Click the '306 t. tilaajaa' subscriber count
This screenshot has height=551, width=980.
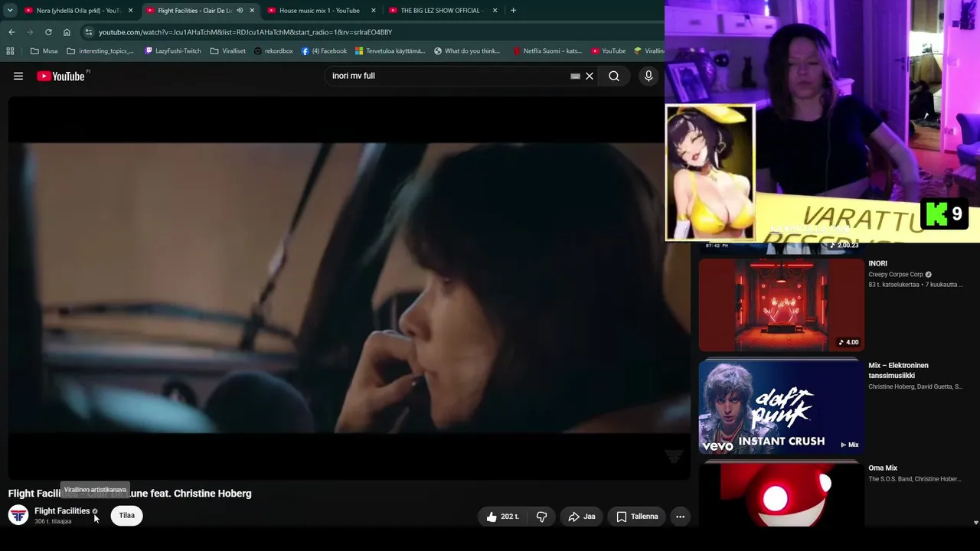(x=53, y=521)
